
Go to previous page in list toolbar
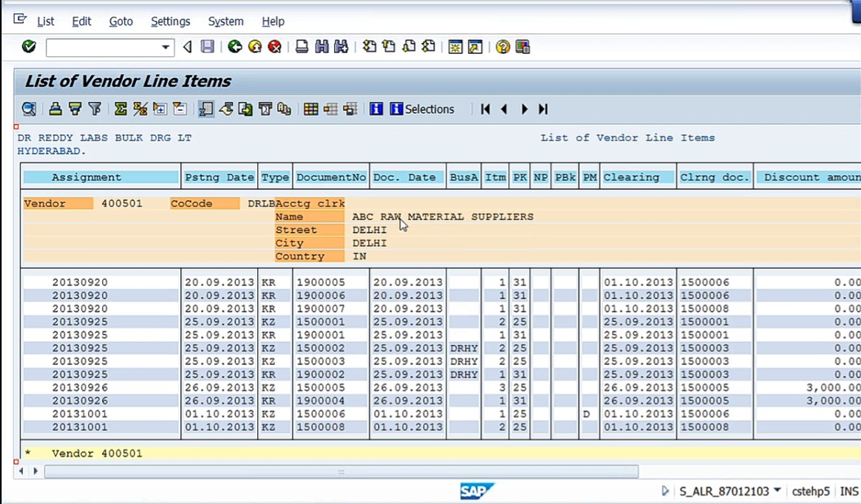(x=504, y=109)
